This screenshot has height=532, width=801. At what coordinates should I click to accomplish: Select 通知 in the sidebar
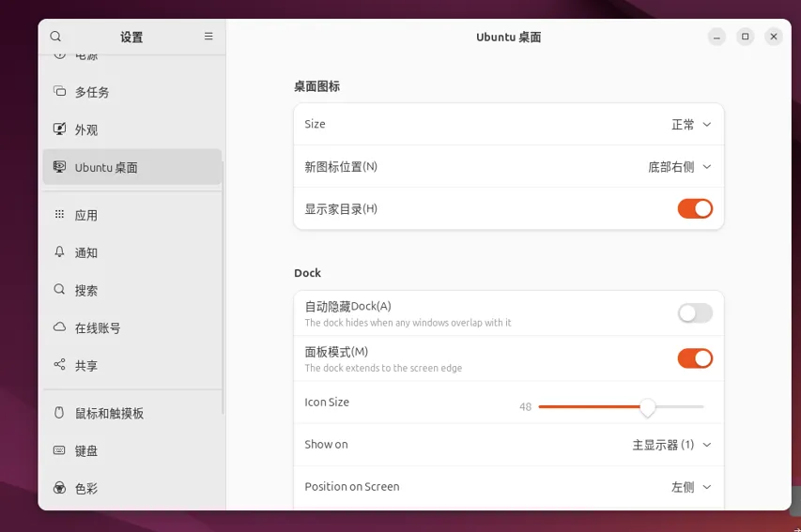(x=132, y=252)
